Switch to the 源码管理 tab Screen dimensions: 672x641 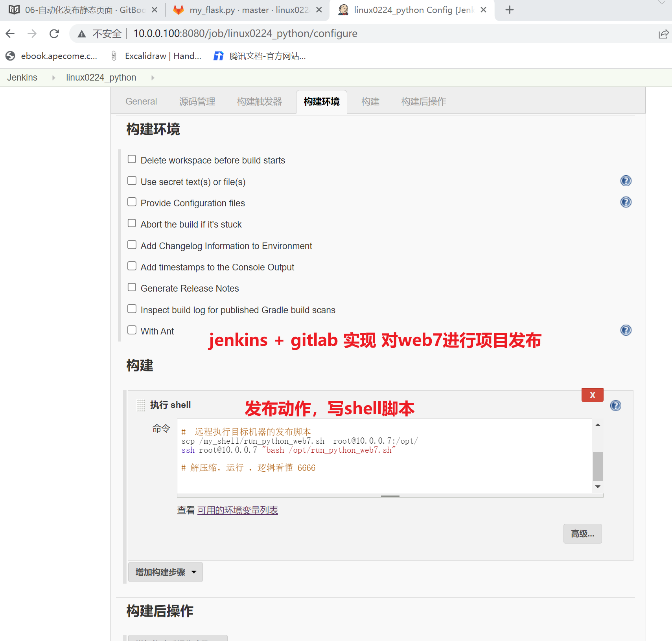pyautogui.click(x=197, y=101)
